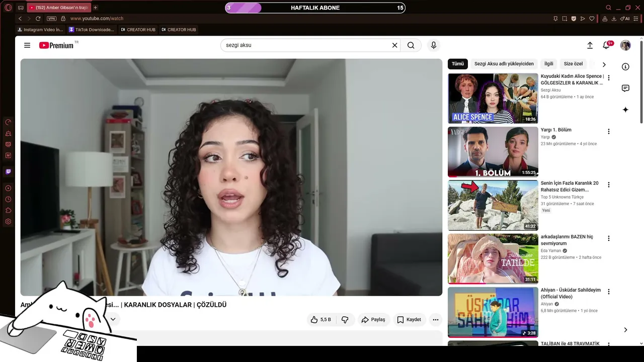Open browser profile account icon

tap(604, 19)
